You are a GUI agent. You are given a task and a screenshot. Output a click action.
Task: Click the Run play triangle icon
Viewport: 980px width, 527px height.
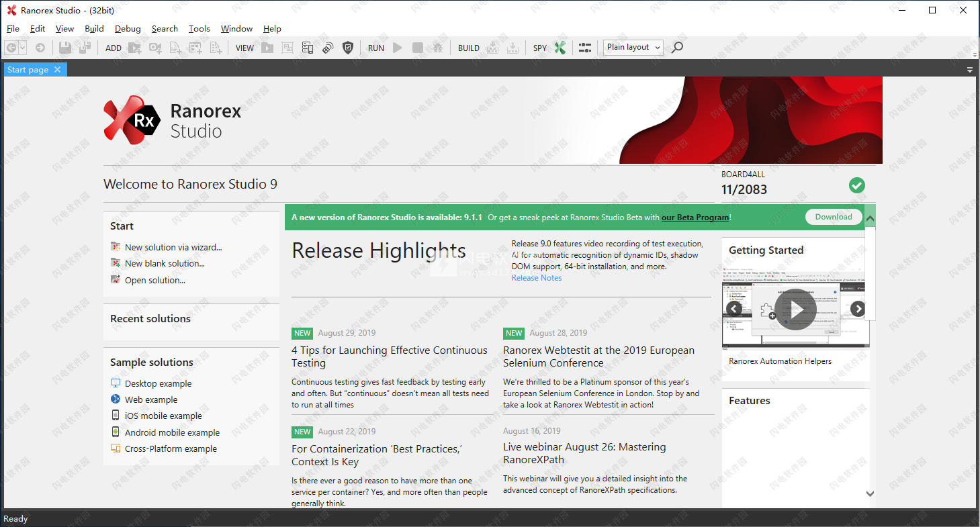(398, 48)
